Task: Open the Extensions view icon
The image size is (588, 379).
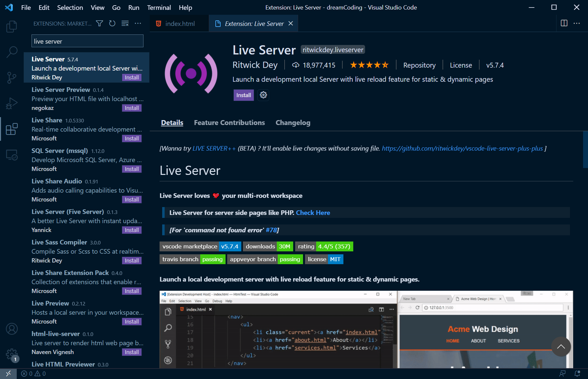Action: [x=12, y=129]
